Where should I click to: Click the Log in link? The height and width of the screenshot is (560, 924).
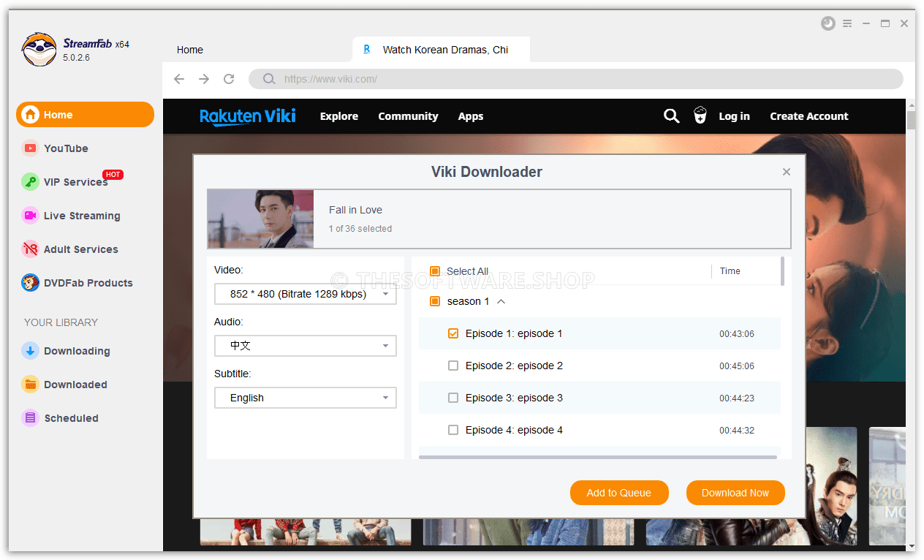(734, 116)
